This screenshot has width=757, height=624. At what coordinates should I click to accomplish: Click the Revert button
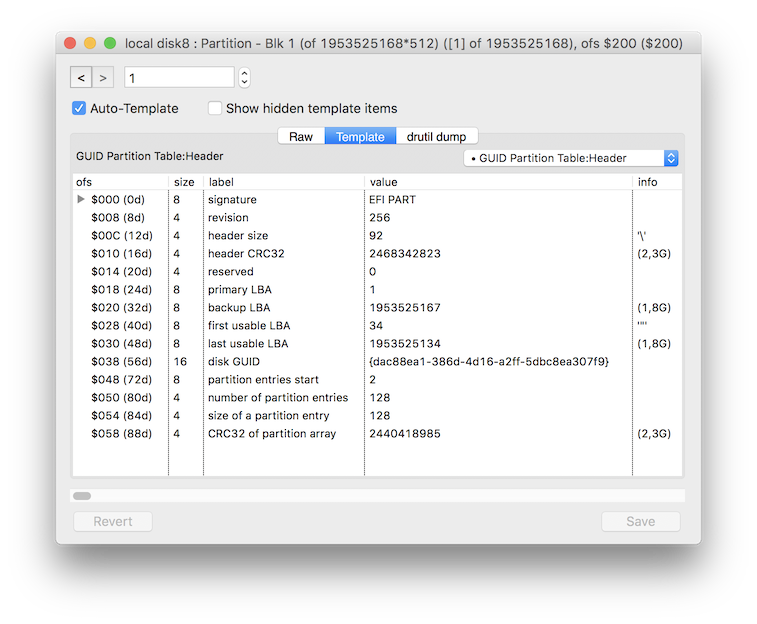(x=113, y=521)
